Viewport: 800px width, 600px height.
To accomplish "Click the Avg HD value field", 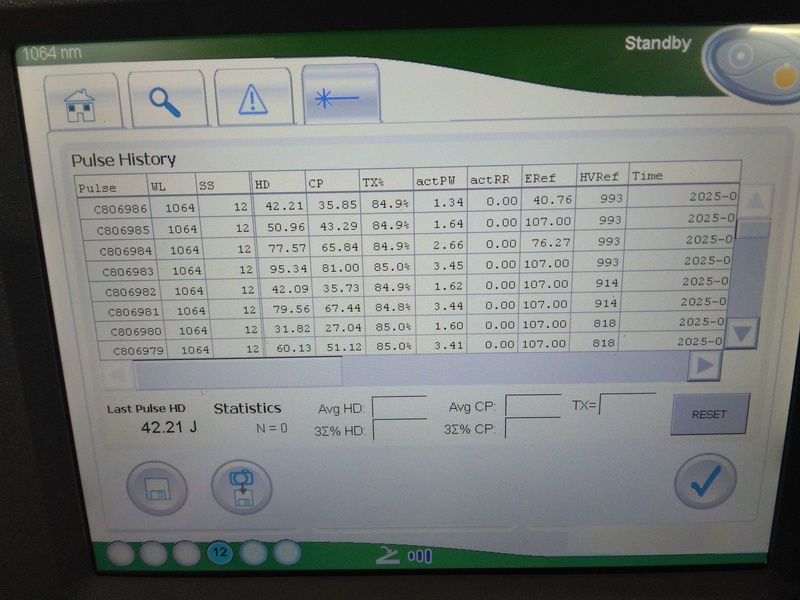I will click(399, 407).
